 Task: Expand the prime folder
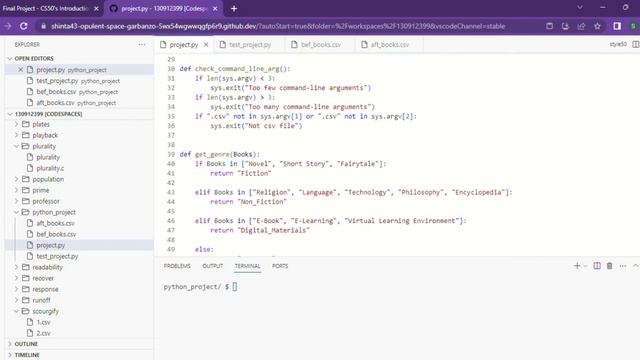click(16, 190)
